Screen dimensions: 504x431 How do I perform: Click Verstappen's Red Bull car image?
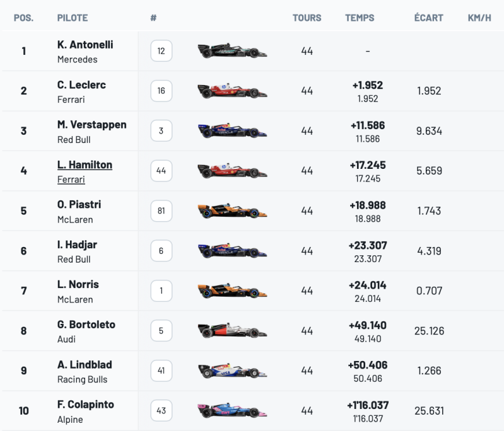click(232, 130)
